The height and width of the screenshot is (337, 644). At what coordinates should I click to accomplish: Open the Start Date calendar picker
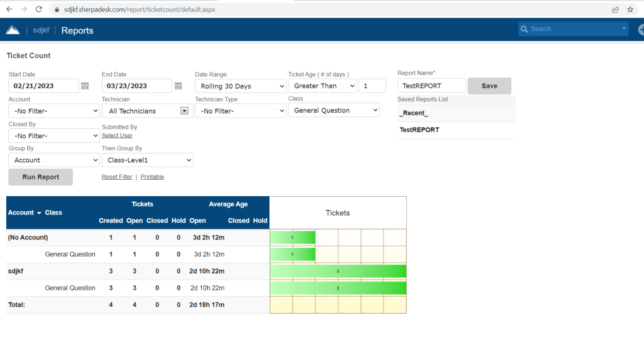coord(85,86)
